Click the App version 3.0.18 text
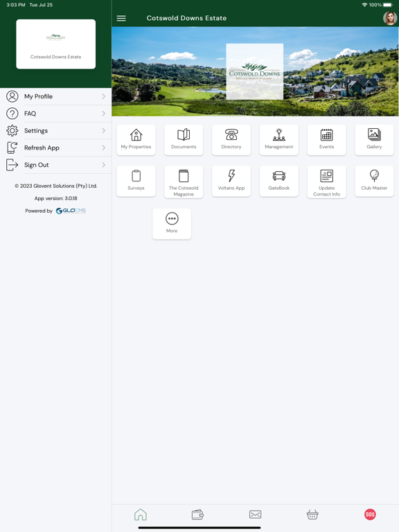The image size is (399, 532). (x=55, y=198)
